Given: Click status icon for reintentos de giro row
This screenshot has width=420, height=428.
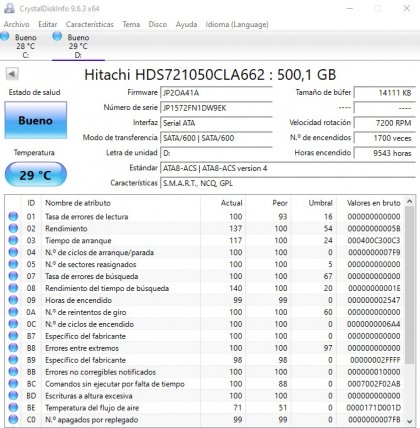Looking at the screenshot, I should (x=13, y=312).
